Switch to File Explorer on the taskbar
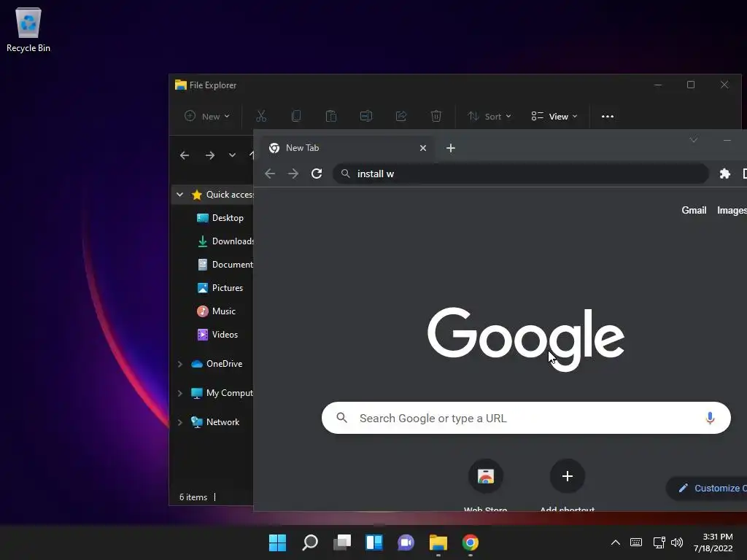This screenshot has width=747, height=560. [x=438, y=542]
